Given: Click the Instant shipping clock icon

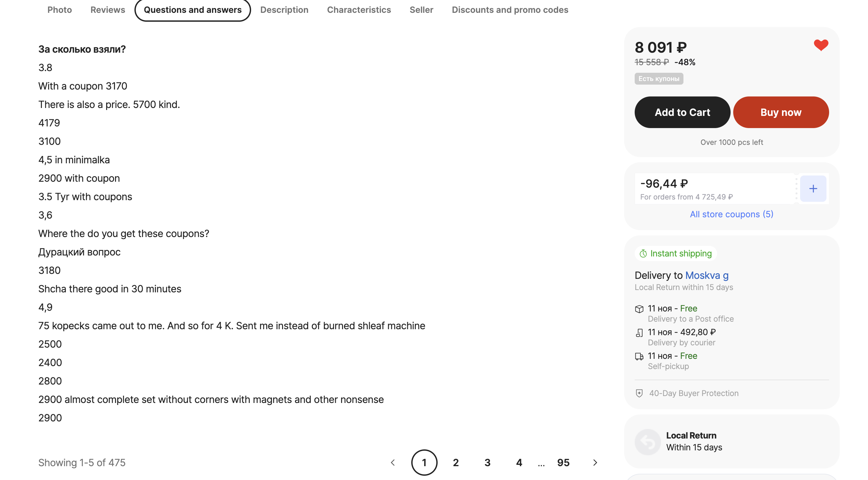Looking at the screenshot, I should pos(643,253).
